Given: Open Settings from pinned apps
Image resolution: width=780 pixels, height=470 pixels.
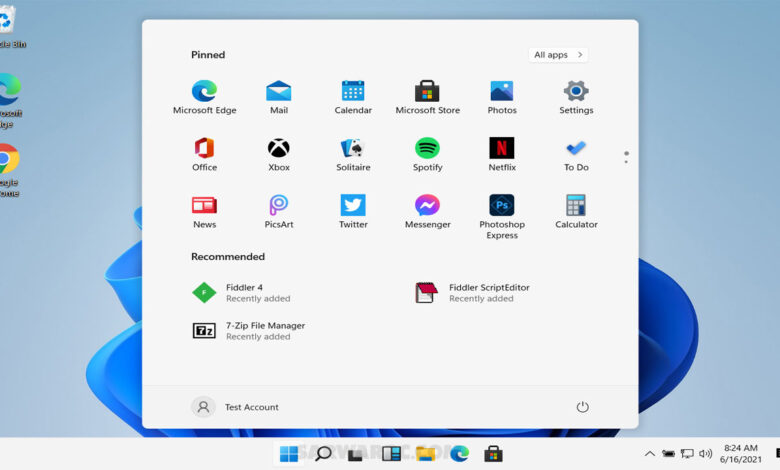Looking at the screenshot, I should point(576,97).
